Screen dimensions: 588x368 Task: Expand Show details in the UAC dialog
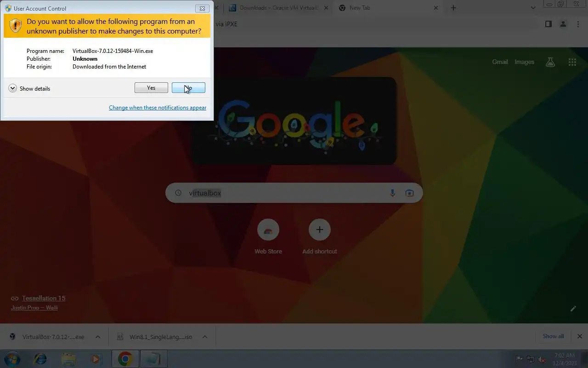point(29,88)
